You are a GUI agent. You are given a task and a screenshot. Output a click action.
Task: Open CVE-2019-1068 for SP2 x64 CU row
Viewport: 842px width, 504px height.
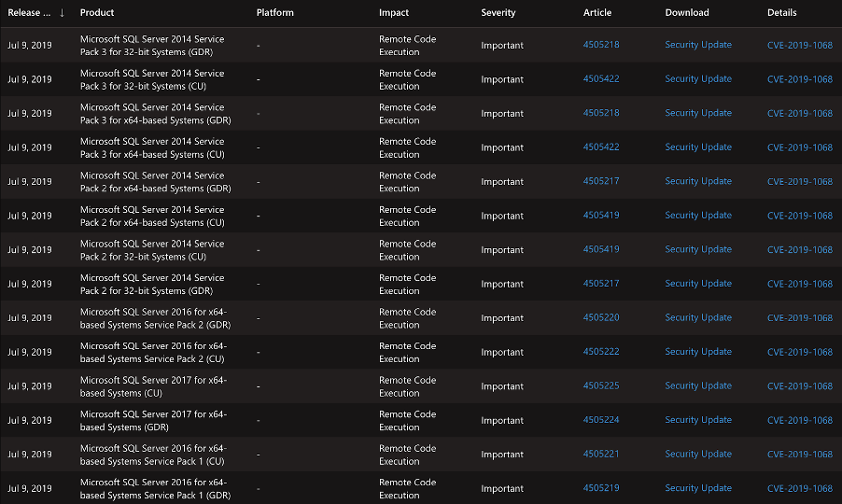tap(800, 216)
